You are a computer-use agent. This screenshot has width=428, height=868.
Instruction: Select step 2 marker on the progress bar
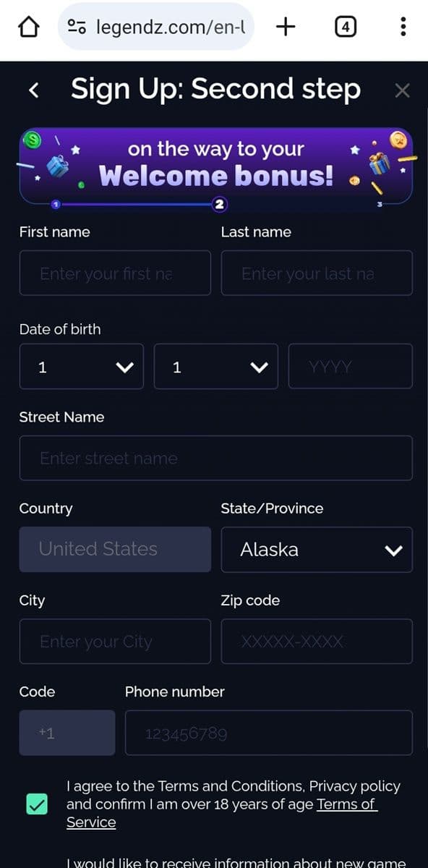(x=220, y=205)
